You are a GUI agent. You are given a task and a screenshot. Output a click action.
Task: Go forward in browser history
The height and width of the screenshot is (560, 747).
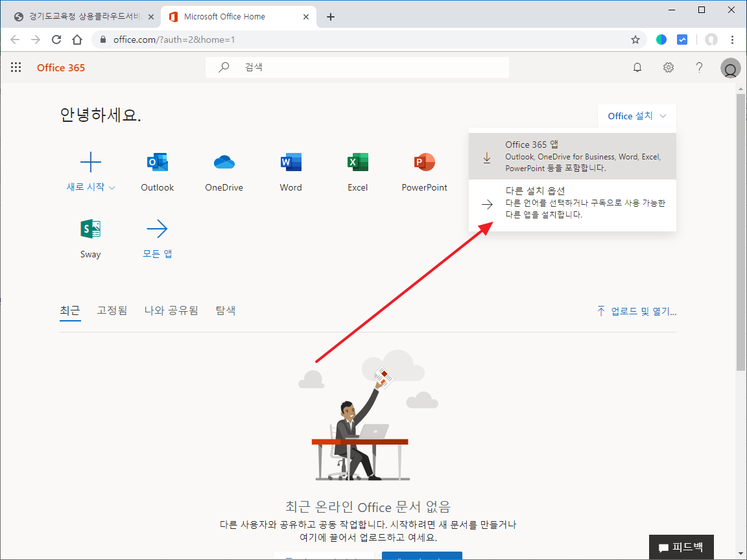tap(36, 40)
